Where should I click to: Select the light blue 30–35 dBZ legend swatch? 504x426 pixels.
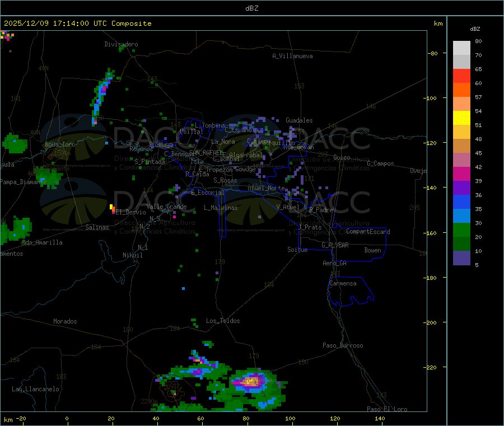[x=461, y=216]
